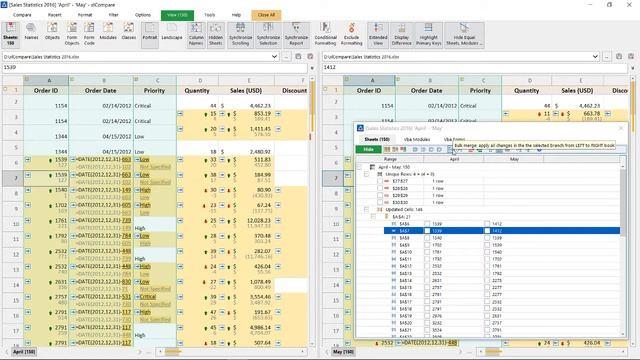The width and height of the screenshot is (640, 360).
Task: Click the browse button beside right file path
Action: (x=607, y=57)
